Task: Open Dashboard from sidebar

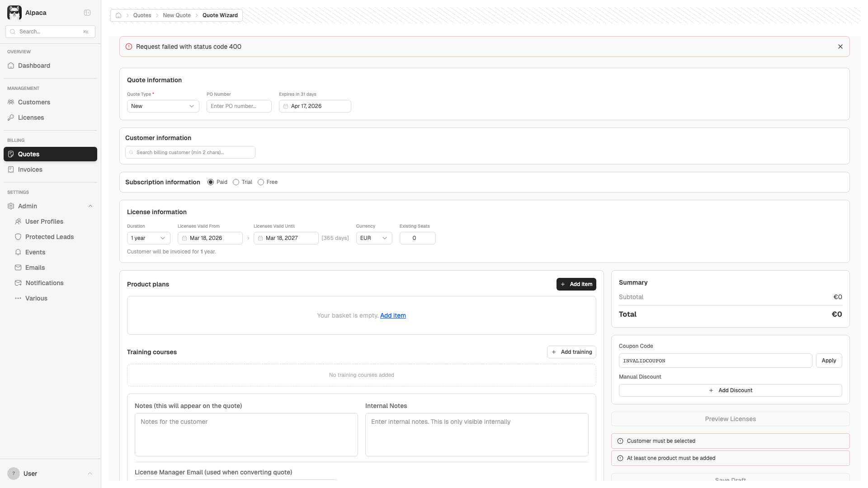Action: pos(34,66)
